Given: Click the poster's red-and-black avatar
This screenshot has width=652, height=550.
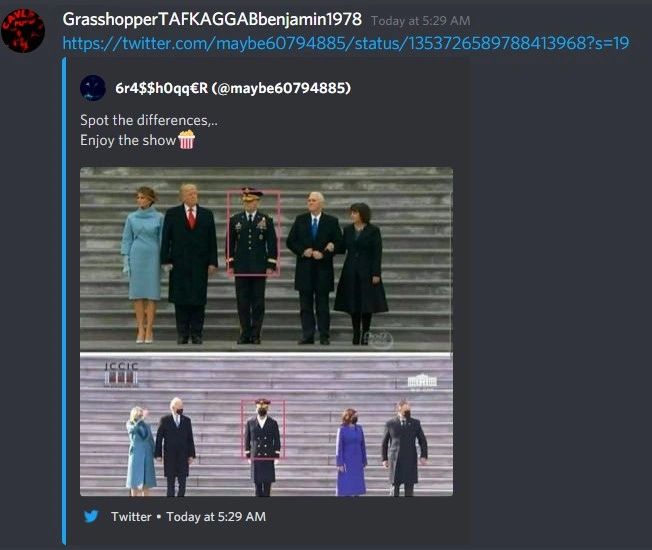Looking at the screenshot, I should tap(22, 30).
